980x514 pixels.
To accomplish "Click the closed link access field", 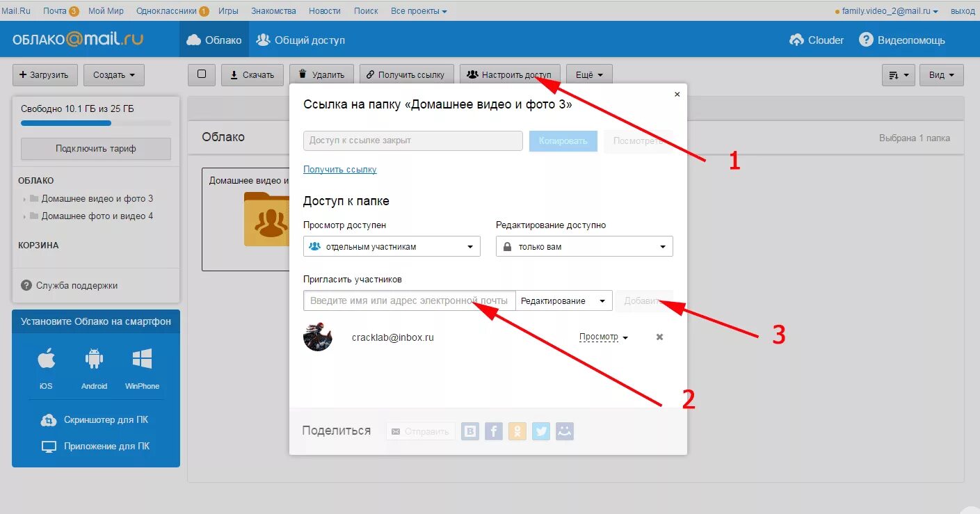I will [413, 140].
